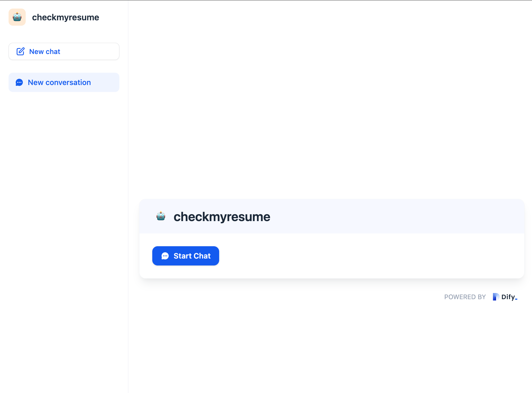Click the chat bubble icon beside New conversation

(19, 82)
